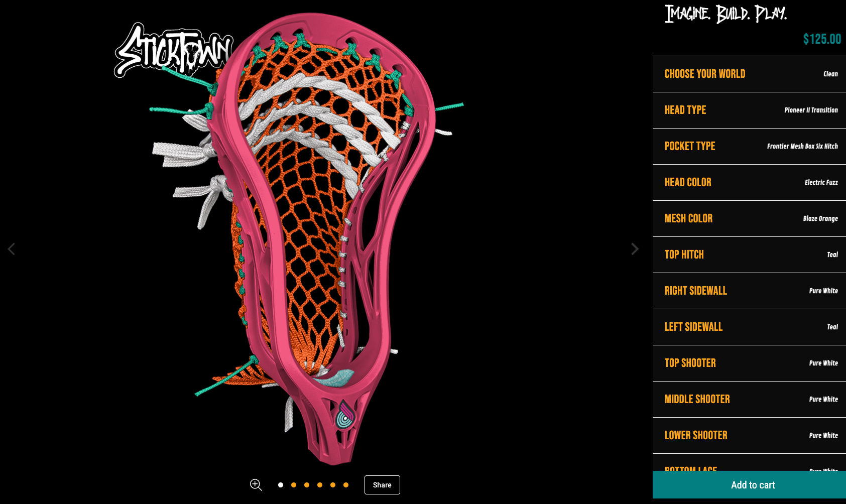
Task: Open the Head Color options
Action: click(749, 182)
